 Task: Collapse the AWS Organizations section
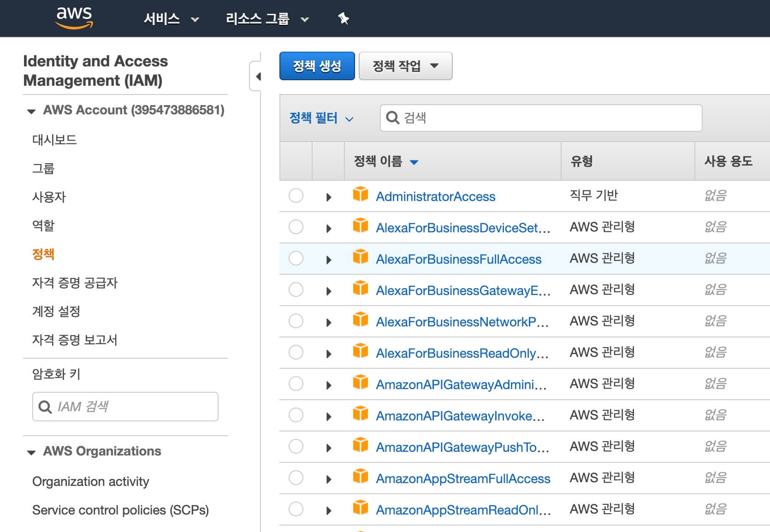pos(31,452)
